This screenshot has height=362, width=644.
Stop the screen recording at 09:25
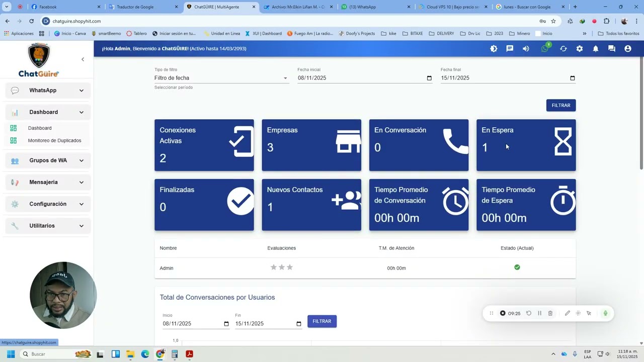coord(503,313)
